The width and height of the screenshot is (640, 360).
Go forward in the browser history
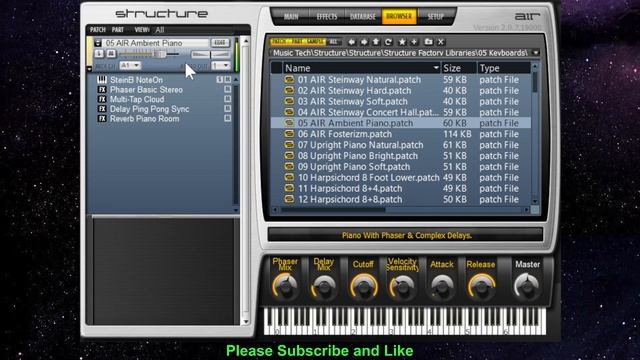pos(364,42)
